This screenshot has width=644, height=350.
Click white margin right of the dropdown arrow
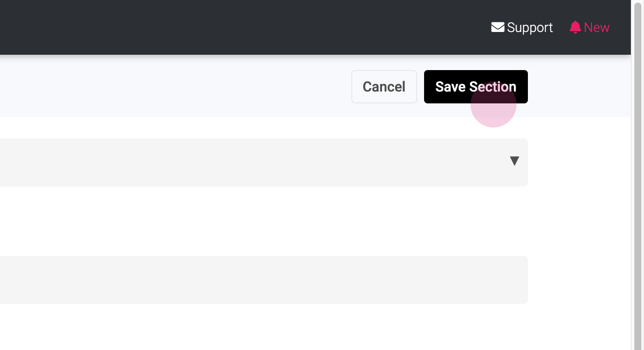[578, 163]
